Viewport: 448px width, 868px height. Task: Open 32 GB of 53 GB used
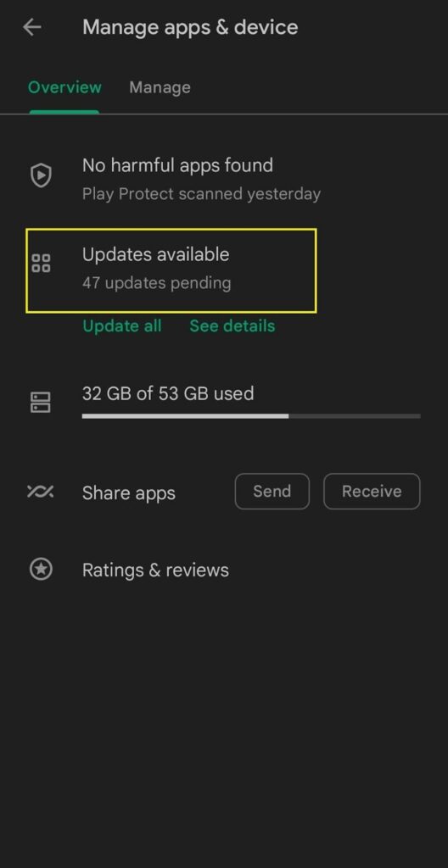(x=168, y=393)
